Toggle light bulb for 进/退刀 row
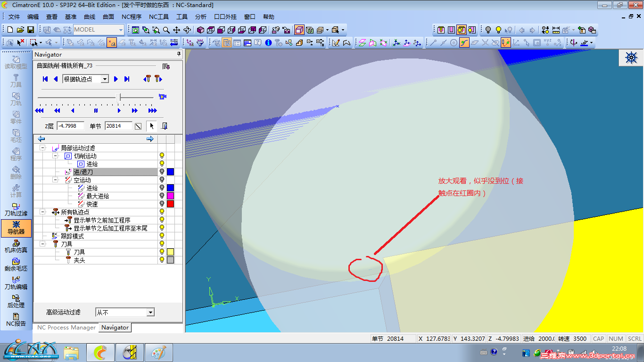Screen dimensions: 644x362 162,172
